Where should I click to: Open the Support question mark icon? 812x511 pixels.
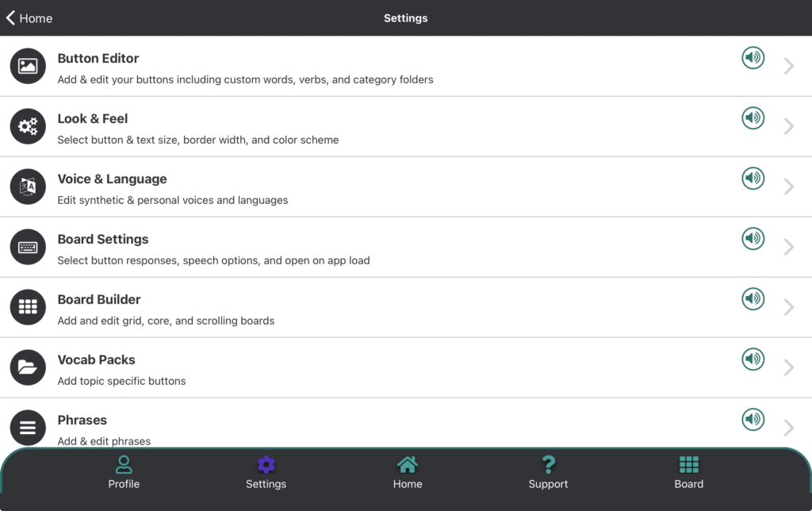pos(548,473)
